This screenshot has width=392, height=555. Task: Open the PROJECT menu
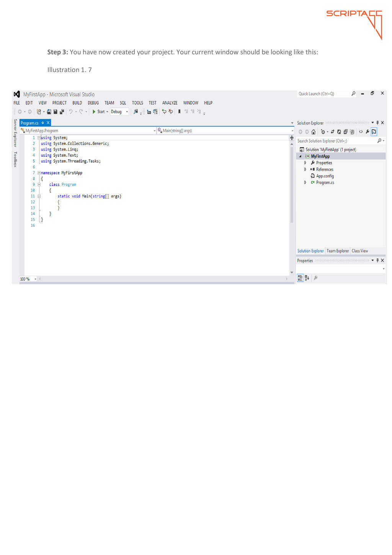tap(59, 103)
